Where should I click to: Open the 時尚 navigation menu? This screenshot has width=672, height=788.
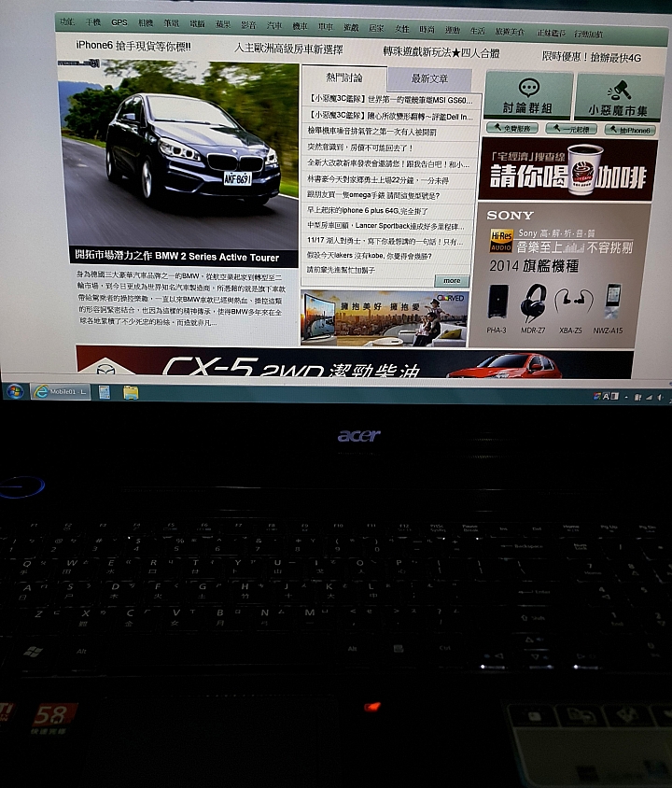click(427, 30)
